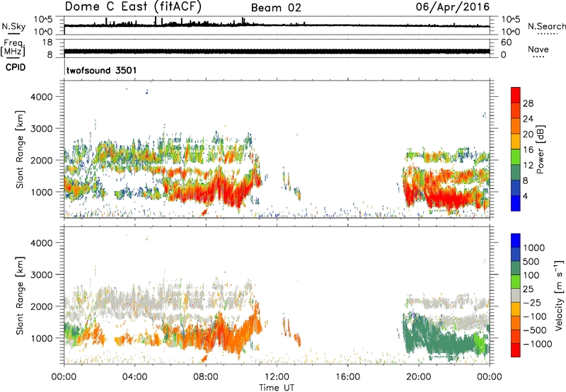Select the "4" power colorbar label
The height and width of the screenshot is (392, 566).
pos(525,196)
